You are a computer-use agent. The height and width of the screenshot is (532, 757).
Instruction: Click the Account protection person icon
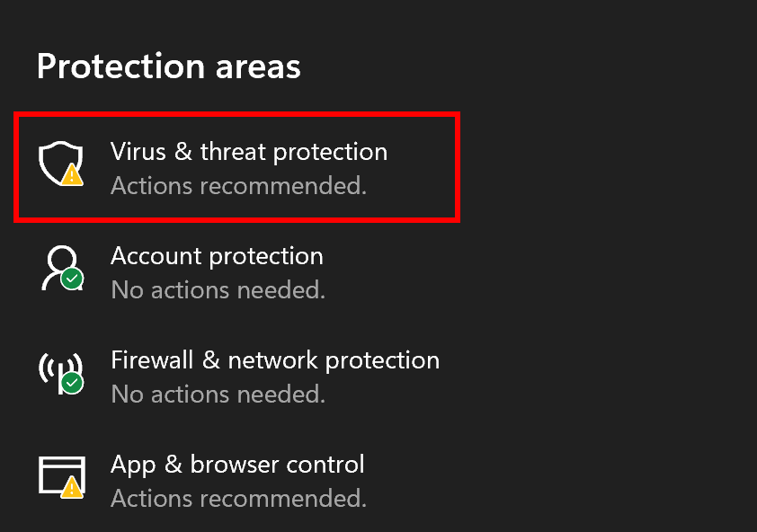tap(59, 267)
